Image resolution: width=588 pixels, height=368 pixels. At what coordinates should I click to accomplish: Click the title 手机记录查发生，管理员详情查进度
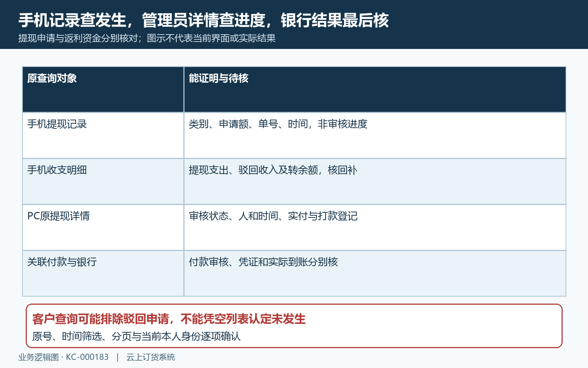pos(142,20)
